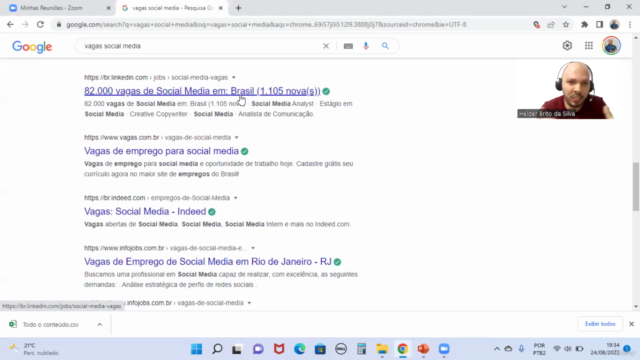Open Microsoft Store from taskbar
640x360 pixels.
pos(320,349)
